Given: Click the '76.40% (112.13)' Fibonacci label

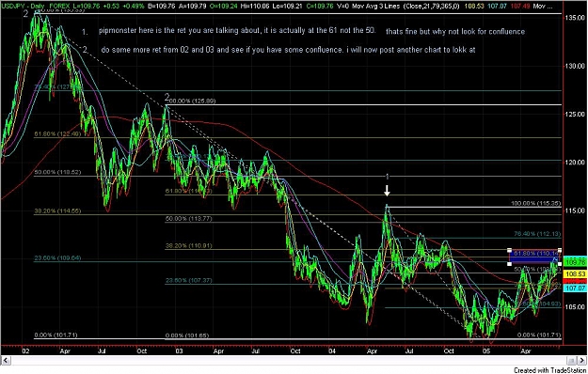Looking at the screenshot, I should tap(537, 234).
